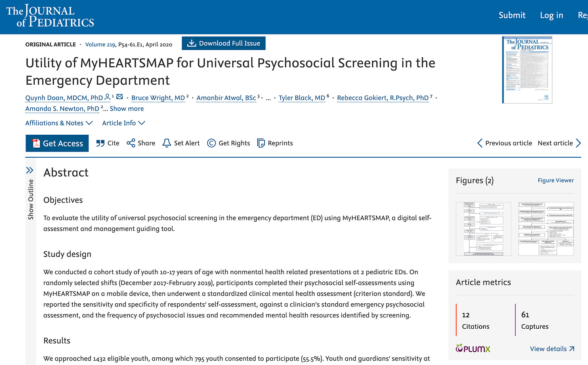588x365 pixels.
Task: Expand Affiliations & Notes
Action: tap(59, 123)
